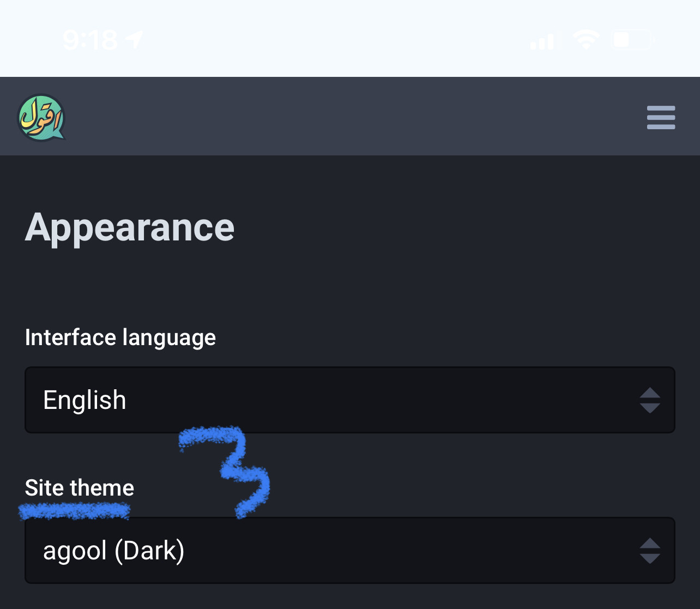Click the Appearance heading
The width and height of the screenshot is (700, 609).
pyautogui.click(x=130, y=227)
